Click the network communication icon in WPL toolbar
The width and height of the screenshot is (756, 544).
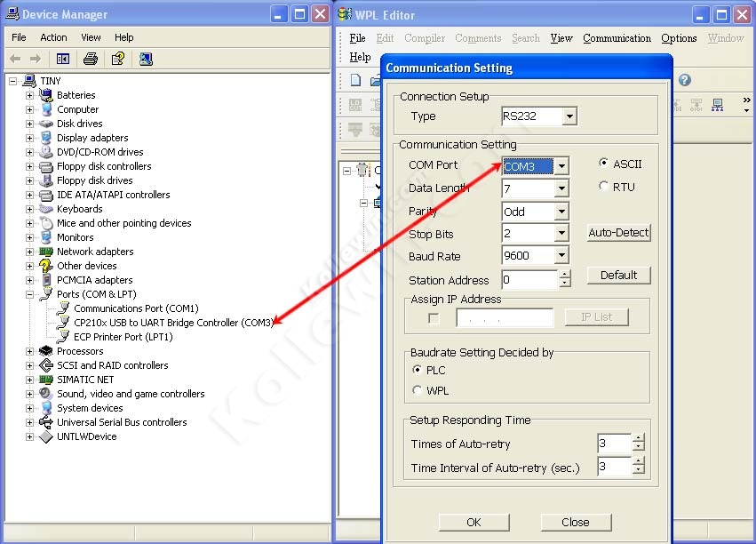point(717,105)
